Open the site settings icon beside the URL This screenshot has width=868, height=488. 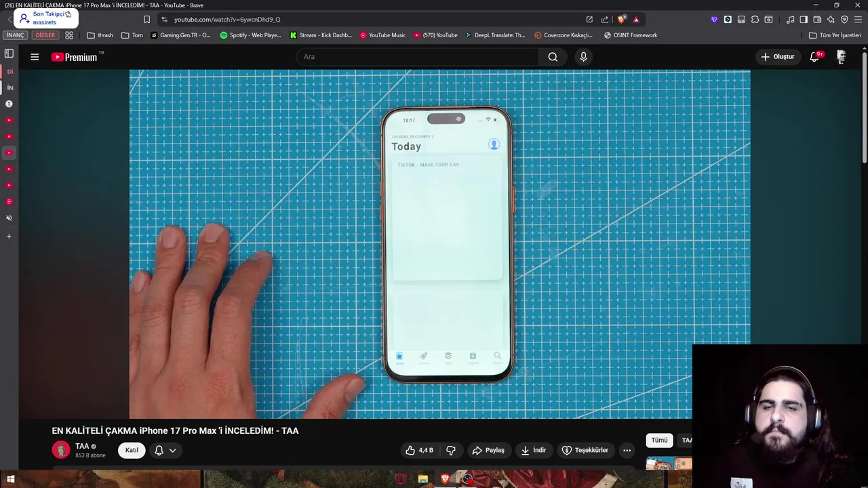pyautogui.click(x=164, y=20)
